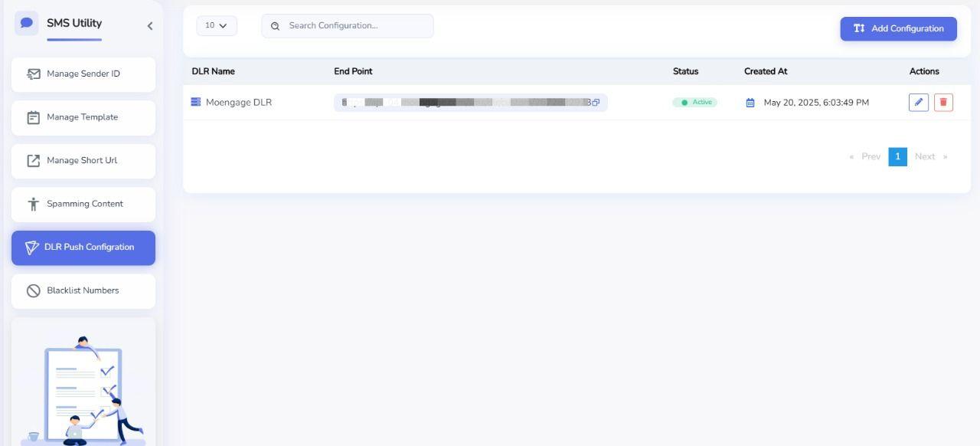Click the Add Configuration button
This screenshot has height=446, width=980.
click(897, 28)
